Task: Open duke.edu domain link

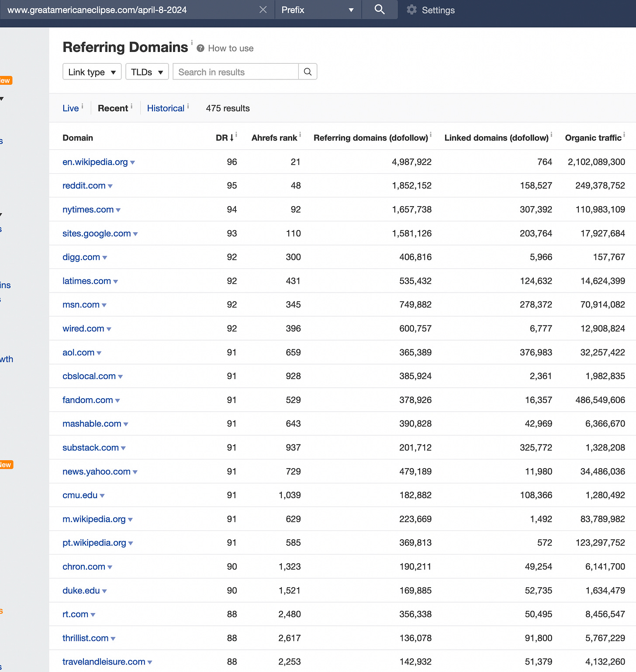Action: [x=81, y=590]
